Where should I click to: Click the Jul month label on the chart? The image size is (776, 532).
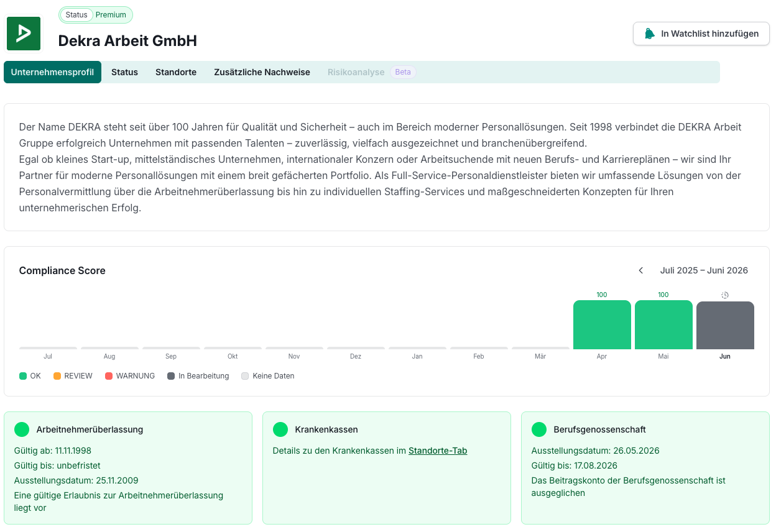click(x=48, y=357)
